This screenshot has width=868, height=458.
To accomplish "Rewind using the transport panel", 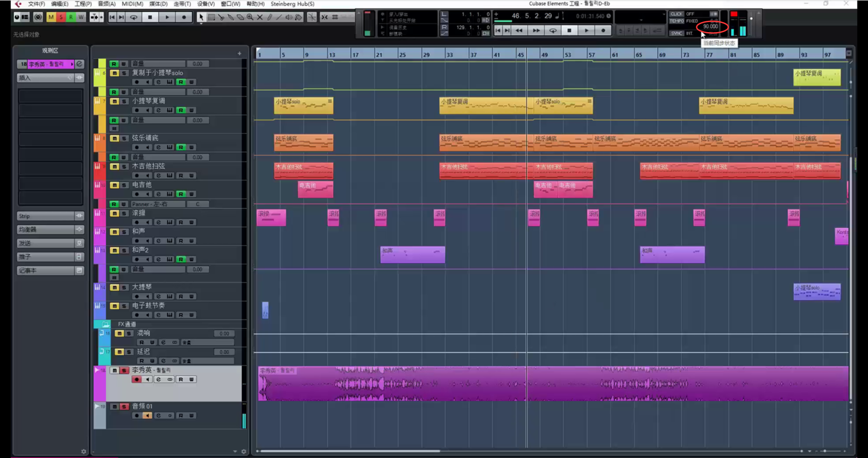I will pos(519,30).
